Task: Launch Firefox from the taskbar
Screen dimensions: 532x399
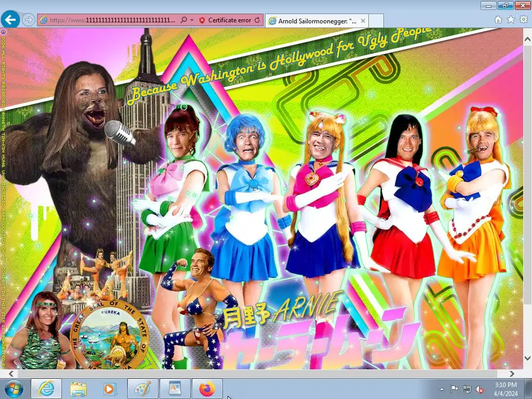Action: pyautogui.click(x=207, y=389)
